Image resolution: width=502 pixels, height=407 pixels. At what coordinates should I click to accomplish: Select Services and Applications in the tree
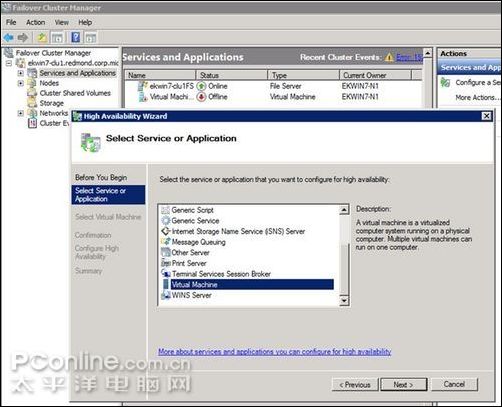(77, 73)
